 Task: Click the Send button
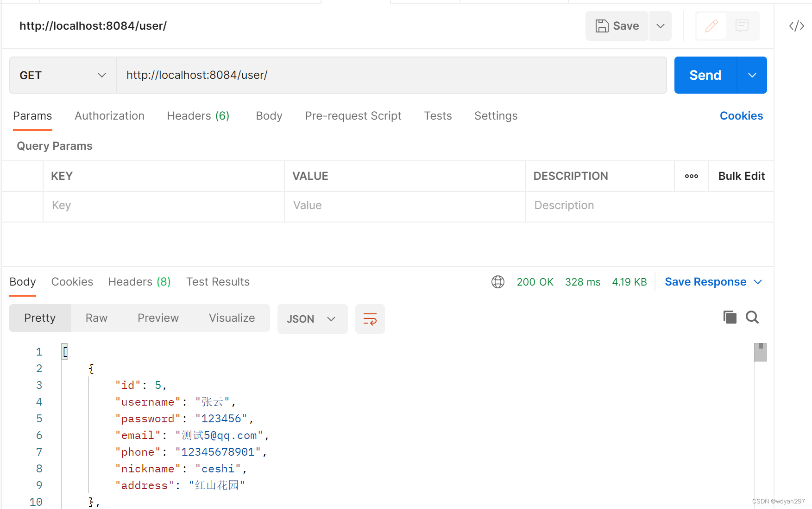[705, 75]
